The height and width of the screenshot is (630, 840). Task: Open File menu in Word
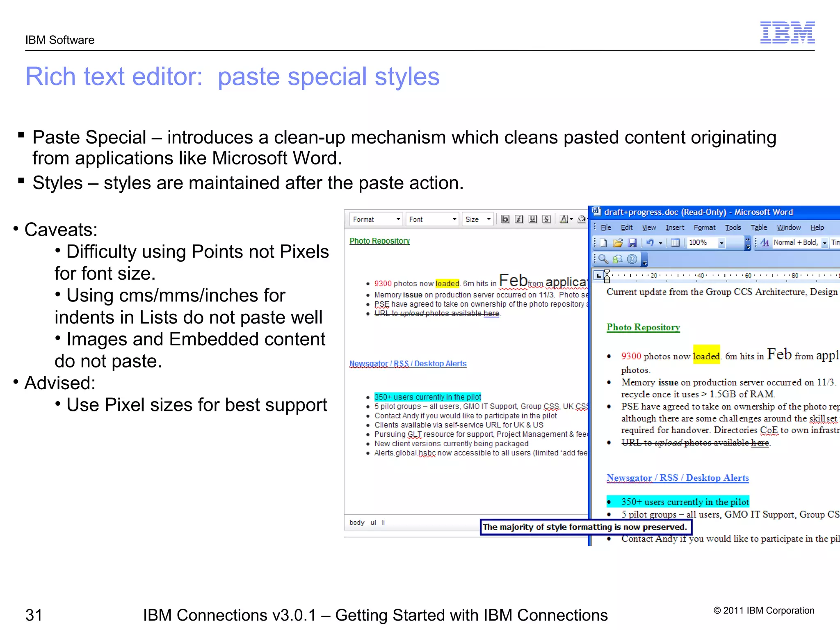606,228
